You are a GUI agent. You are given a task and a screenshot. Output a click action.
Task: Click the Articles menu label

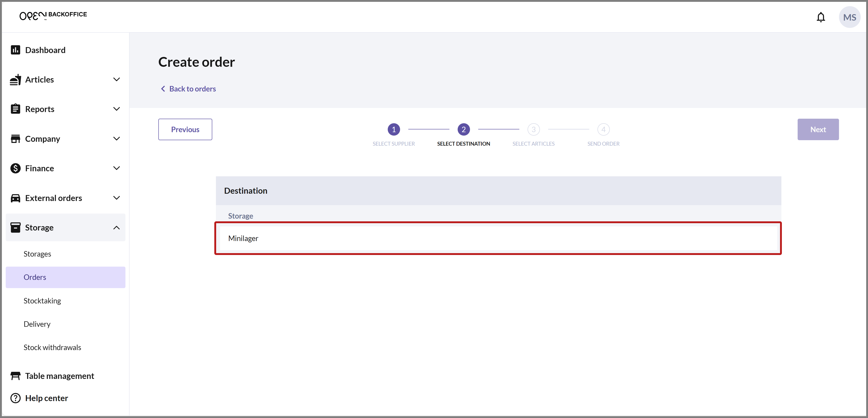(40, 80)
